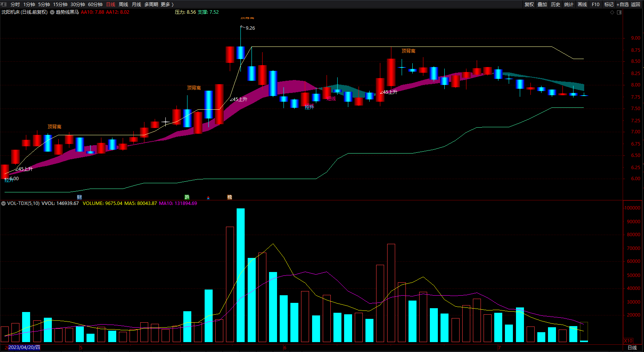Viewport: 644px width, 352px height.
Task: Open the VOL-TDX indicator dropdown arrow
Action: (3, 203)
